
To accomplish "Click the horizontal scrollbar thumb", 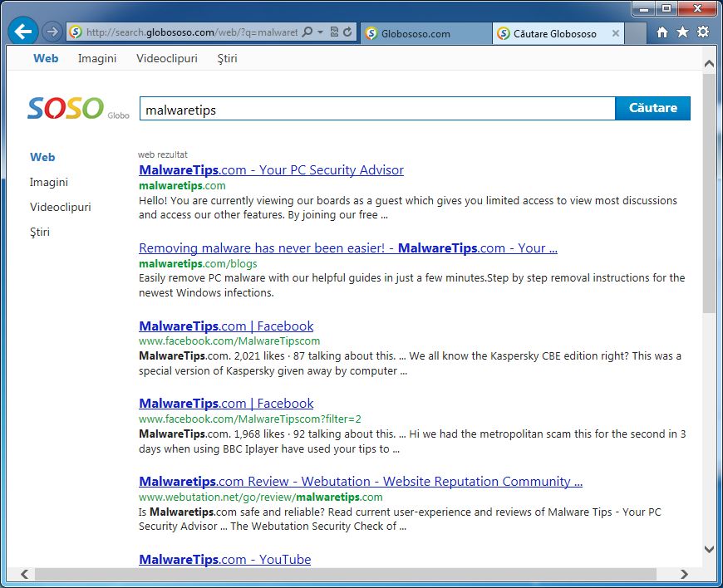I will coord(346,574).
